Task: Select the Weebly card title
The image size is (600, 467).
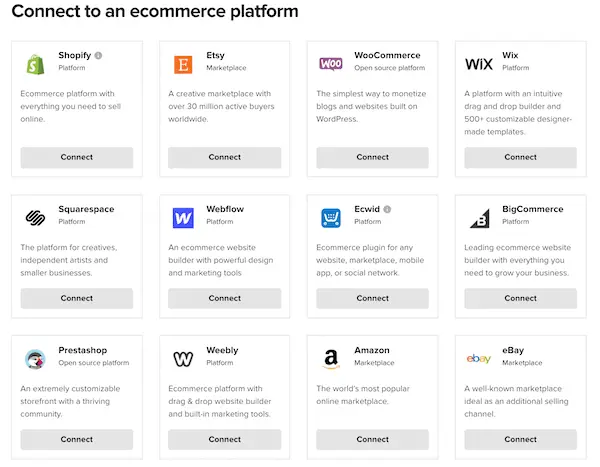Action: pos(222,350)
